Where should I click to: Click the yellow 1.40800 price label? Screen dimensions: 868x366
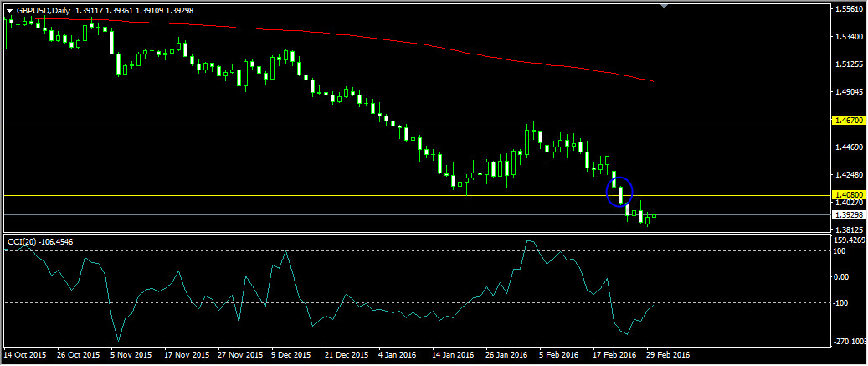coord(849,194)
